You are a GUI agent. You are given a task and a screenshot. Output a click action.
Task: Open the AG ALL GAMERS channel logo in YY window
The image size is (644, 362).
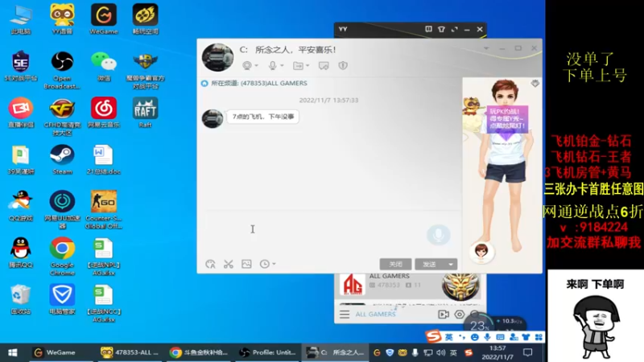(353, 285)
